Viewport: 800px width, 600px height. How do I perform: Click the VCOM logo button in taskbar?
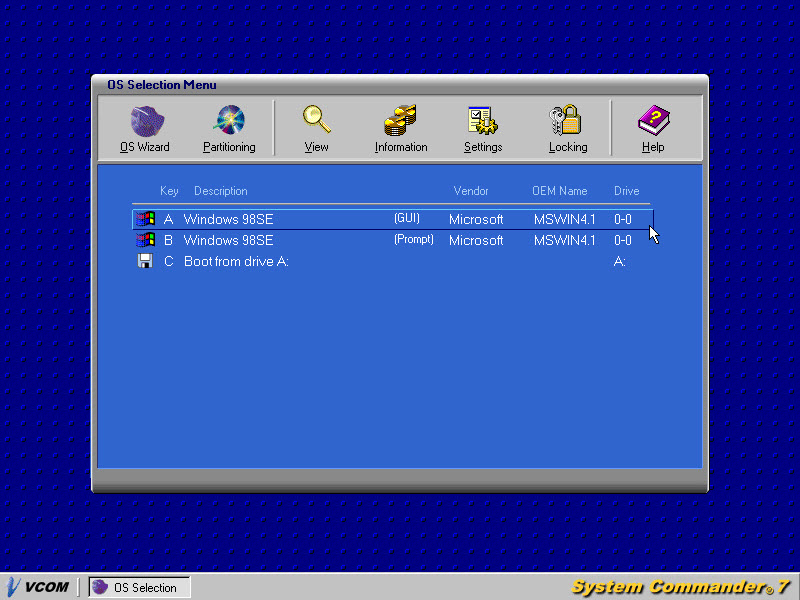point(39,587)
